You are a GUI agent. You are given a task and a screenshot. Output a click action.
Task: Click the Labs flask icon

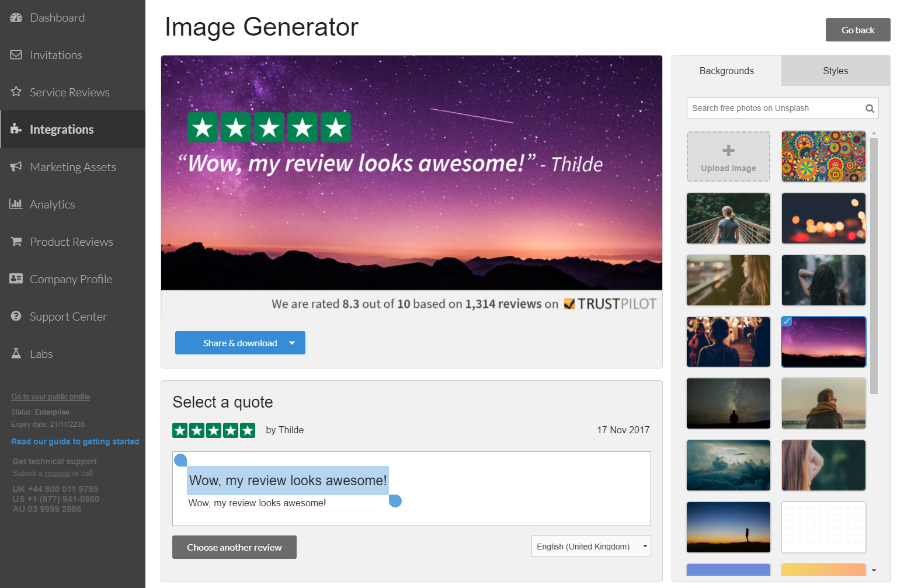coord(16,353)
